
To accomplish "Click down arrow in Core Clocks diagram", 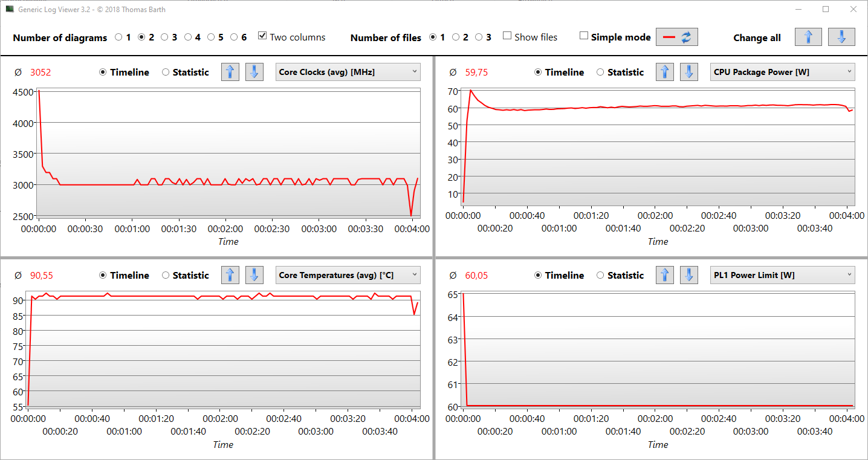I will [254, 72].
